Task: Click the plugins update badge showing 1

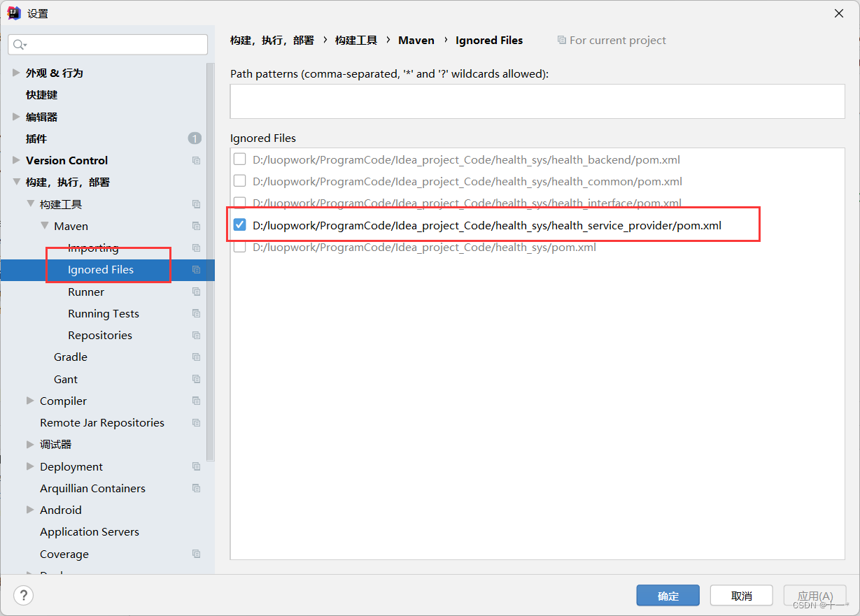Action: [x=195, y=138]
